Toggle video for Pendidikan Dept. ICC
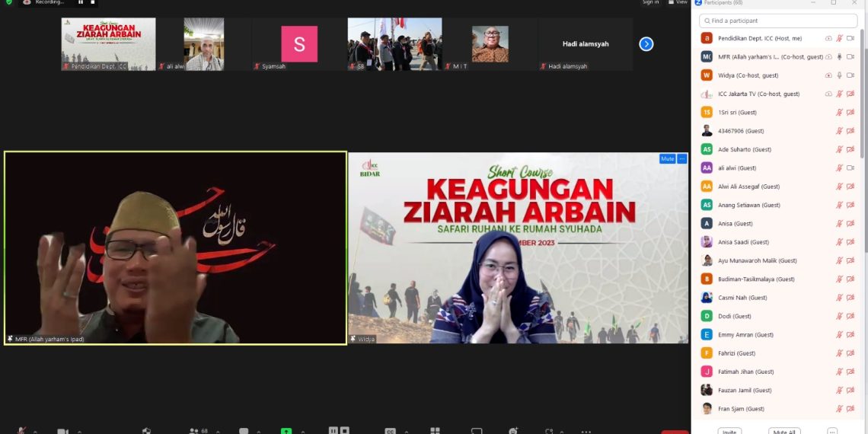This screenshot has height=434, width=868. pos(850,38)
